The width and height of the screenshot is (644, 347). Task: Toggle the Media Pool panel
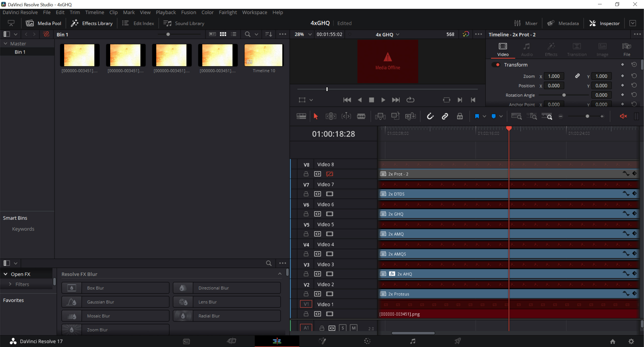(44, 23)
